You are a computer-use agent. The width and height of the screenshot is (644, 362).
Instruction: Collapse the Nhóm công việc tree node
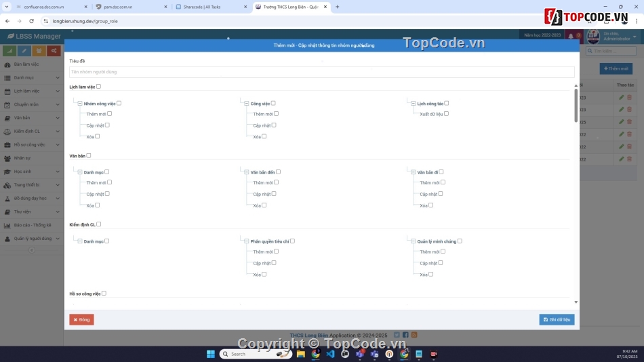point(80,104)
